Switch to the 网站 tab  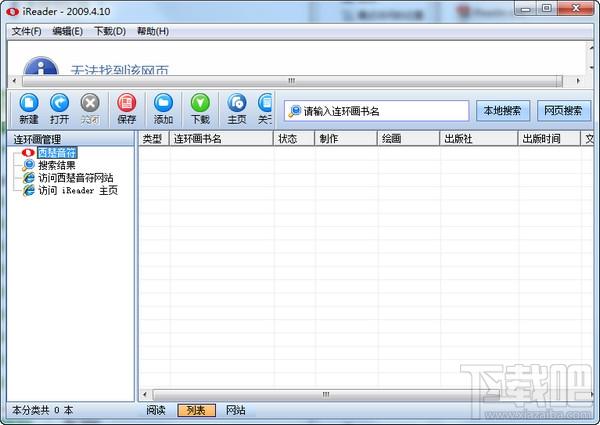click(x=235, y=410)
